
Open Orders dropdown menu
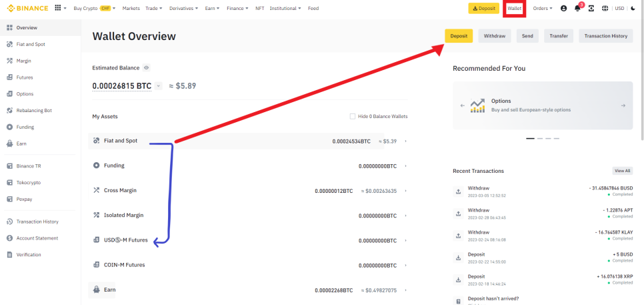[543, 8]
